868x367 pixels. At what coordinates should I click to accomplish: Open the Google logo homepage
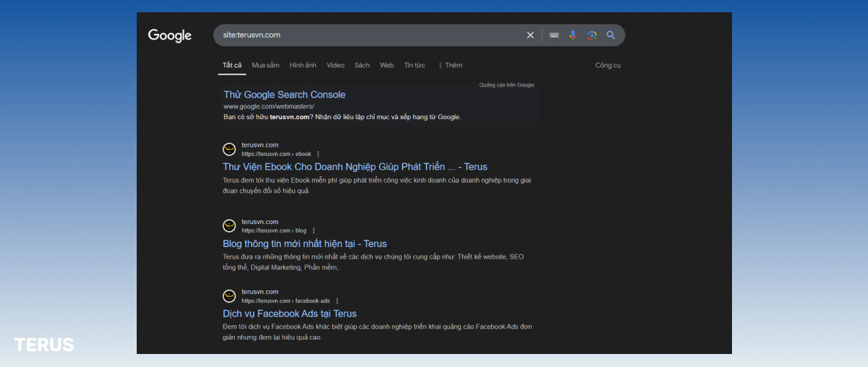170,35
